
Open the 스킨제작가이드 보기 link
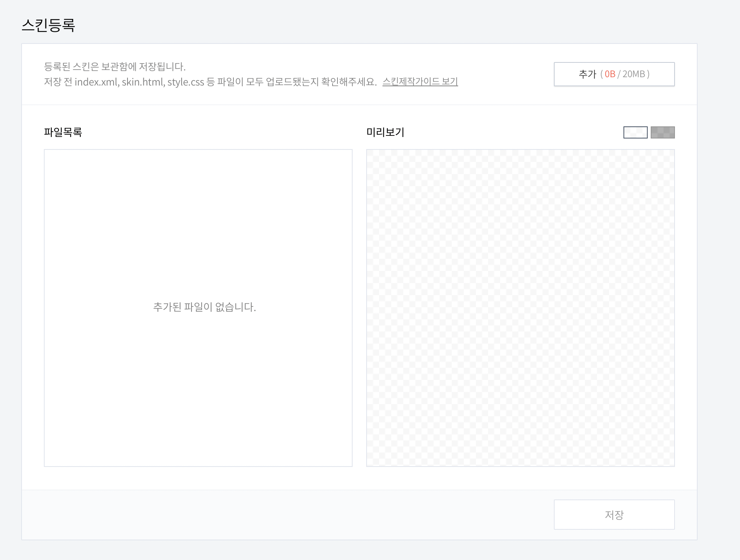420,82
